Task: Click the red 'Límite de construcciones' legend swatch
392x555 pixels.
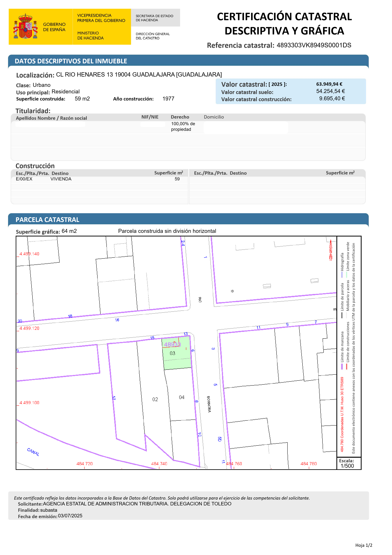Action: pos(347,366)
